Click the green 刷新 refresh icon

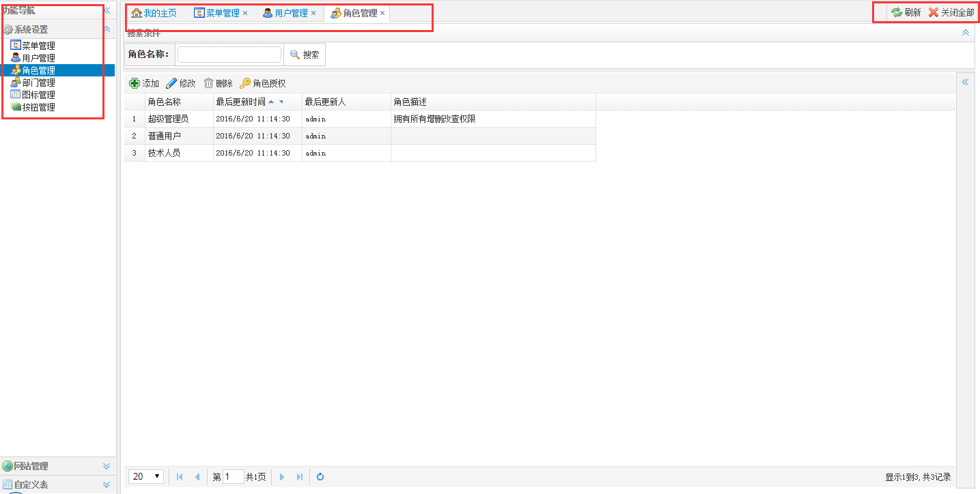click(897, 12)
